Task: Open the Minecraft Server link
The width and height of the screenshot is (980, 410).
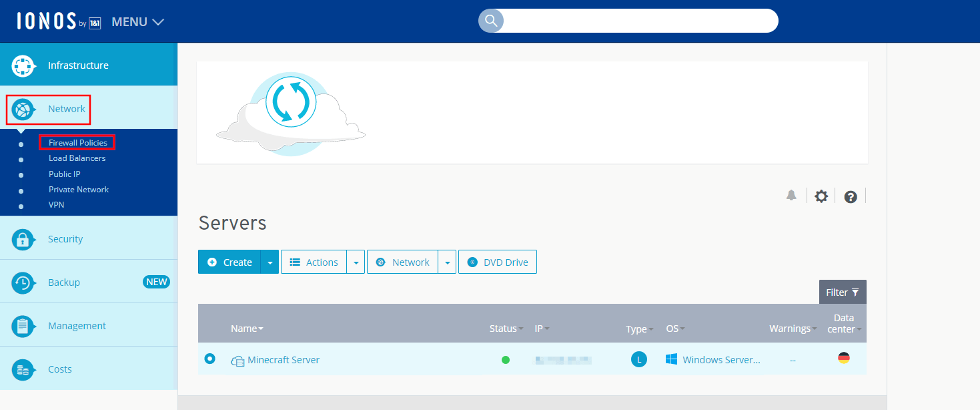Action: [284, 360]
